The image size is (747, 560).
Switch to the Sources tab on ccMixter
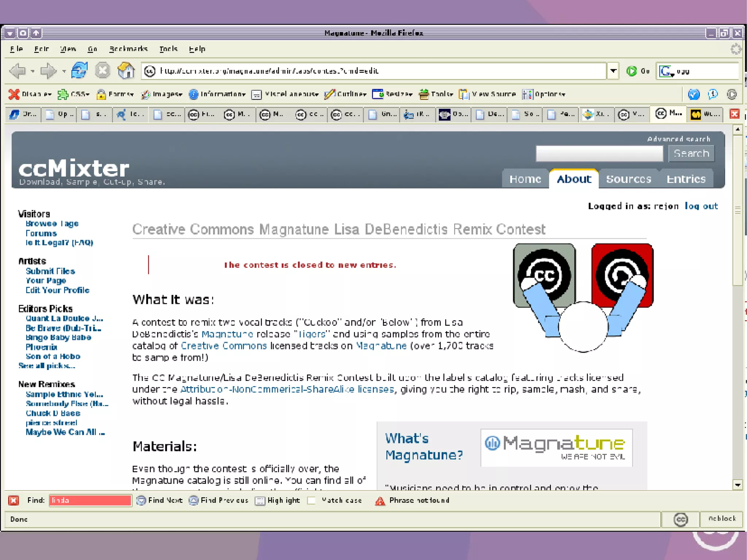(628, 179)
